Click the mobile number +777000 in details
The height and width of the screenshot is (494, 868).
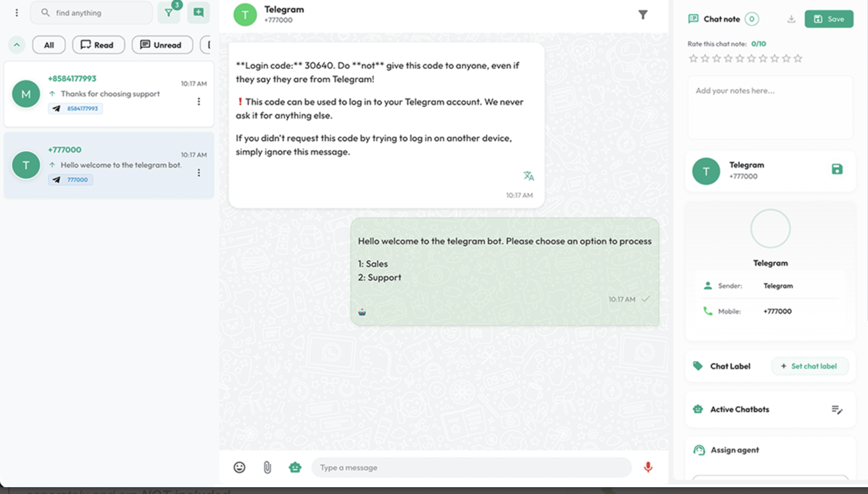click(x=778, y=311)
